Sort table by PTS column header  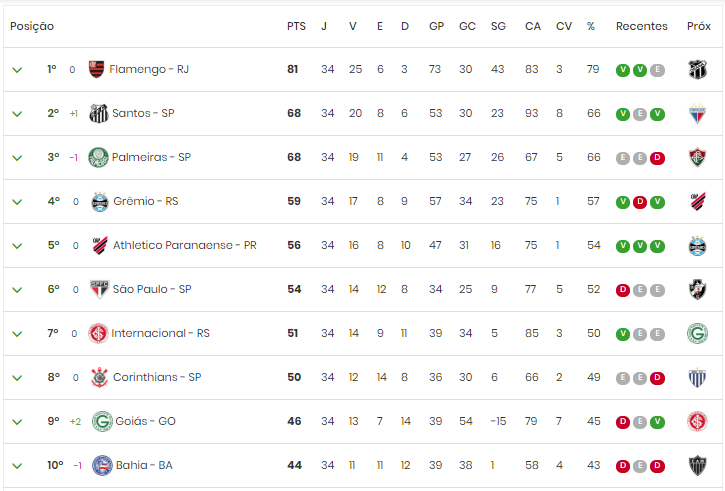pos(296,26)
